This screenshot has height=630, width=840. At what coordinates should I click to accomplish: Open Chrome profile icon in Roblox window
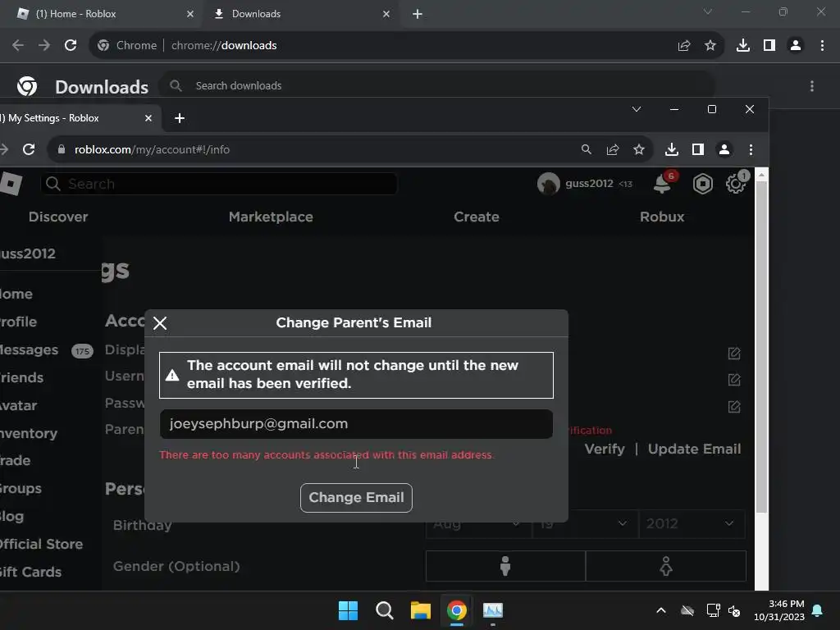724,149
